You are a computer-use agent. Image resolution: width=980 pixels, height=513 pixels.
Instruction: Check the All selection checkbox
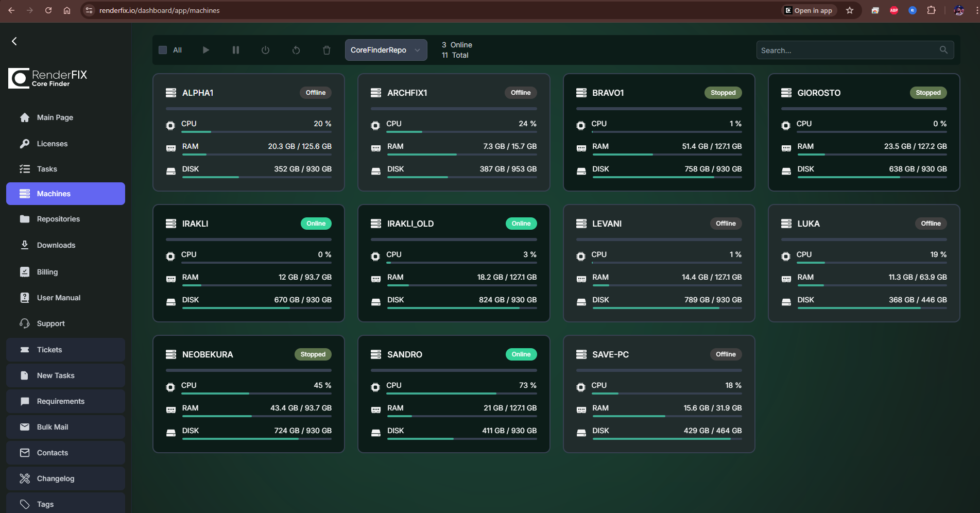(x=162, y=50)
